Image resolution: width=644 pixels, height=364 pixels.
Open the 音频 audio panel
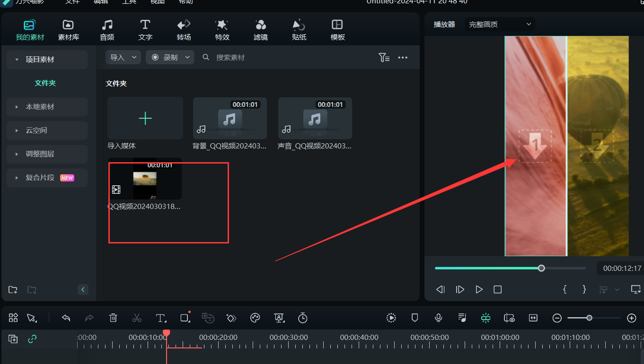(x=107, y=29)
